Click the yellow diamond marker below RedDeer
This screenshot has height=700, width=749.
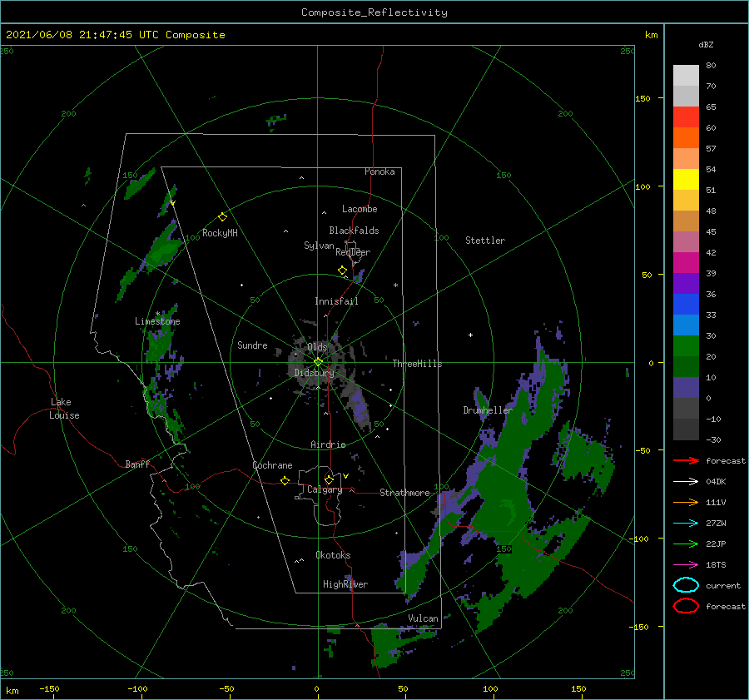point(343,271)
